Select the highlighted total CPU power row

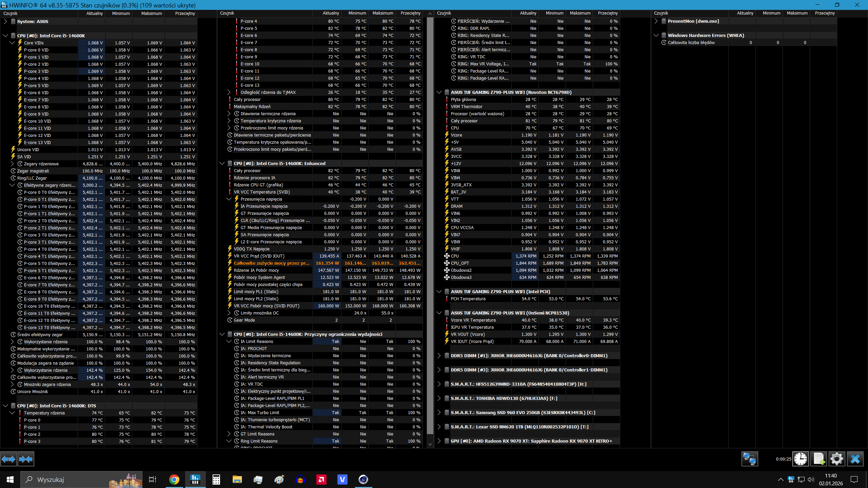(x=271, y=263)
